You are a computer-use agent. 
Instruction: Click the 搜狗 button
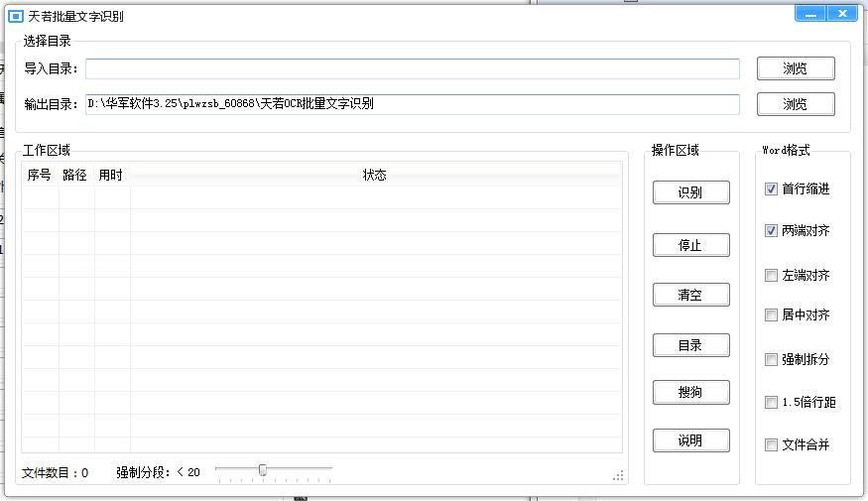coord(690,392)
